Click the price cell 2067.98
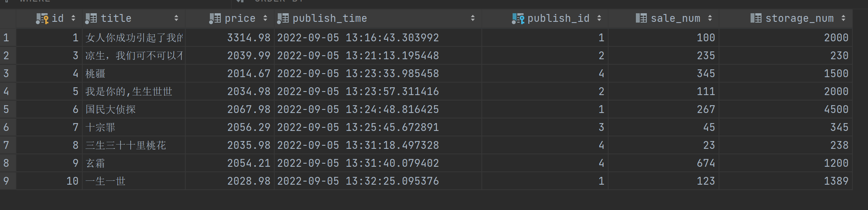Viewport: 868px width, 210px height. coord(249,109)
